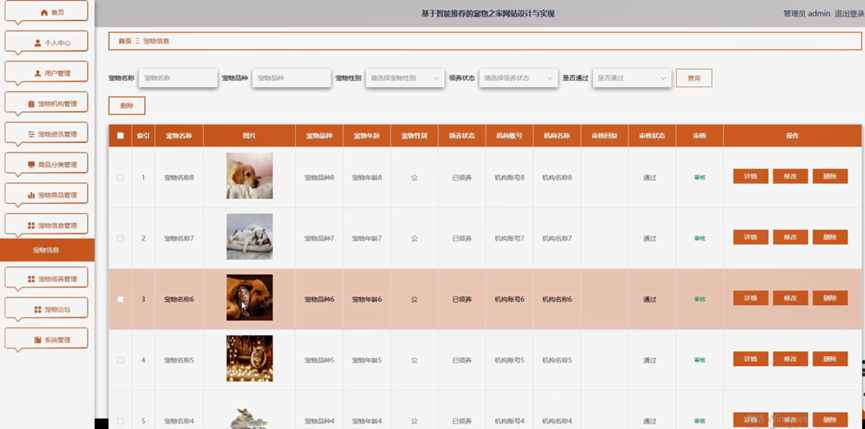Viewport: 865px width, 429px height.
Task: Click the home icon beside 首页 in the sidebar
Action: click(x=44, y=13)
